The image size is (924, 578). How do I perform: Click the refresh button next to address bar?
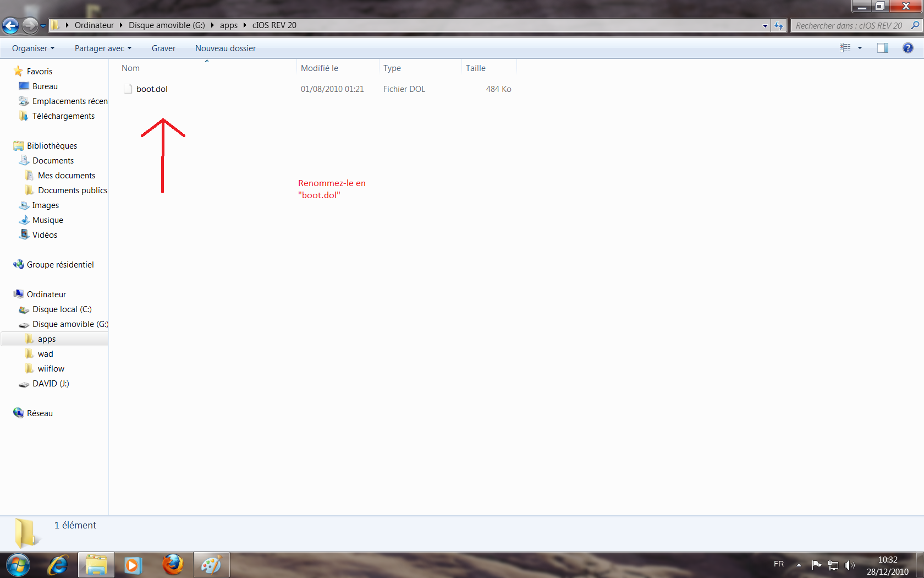(x=779, y=25)
